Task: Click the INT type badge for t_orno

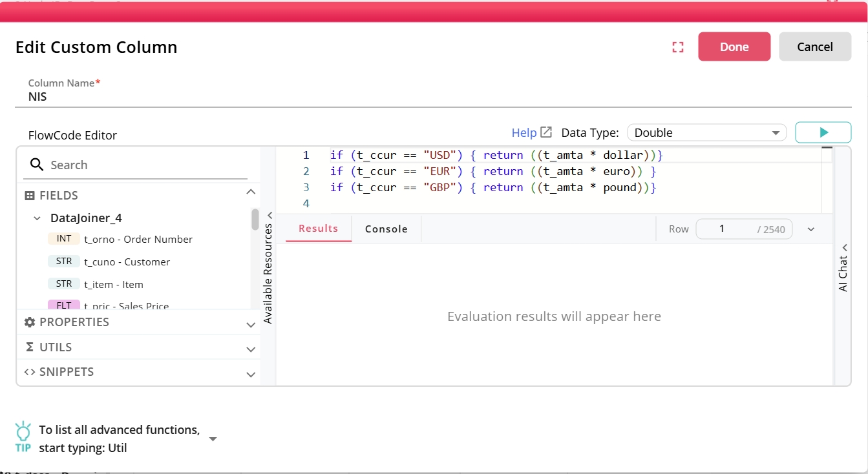Action: pos(64,239)
